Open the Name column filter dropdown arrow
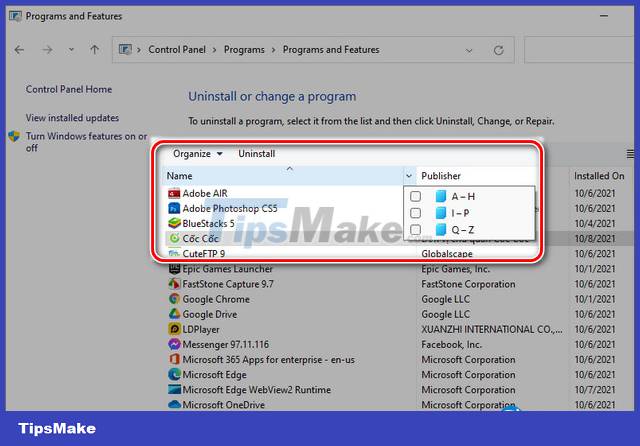 point(409,176)
